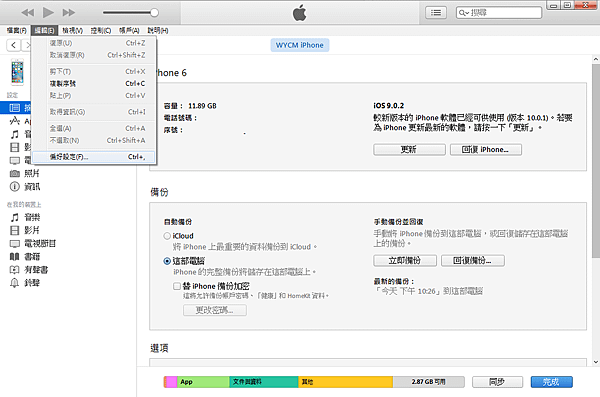Select 貼上(P) menu entry
The width and height of the screenshot is (600, 397).
[94, 96]
